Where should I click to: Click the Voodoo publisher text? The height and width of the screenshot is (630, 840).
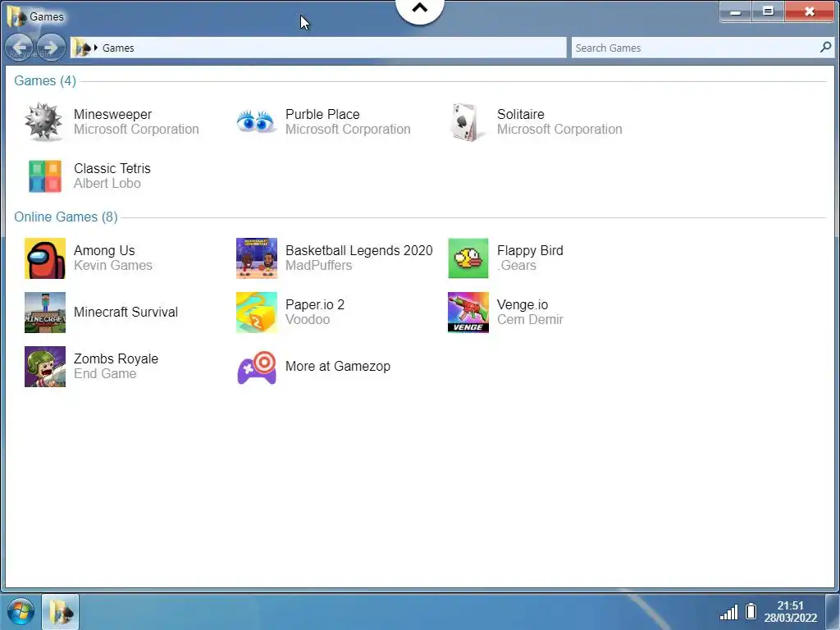coord(308,320)
